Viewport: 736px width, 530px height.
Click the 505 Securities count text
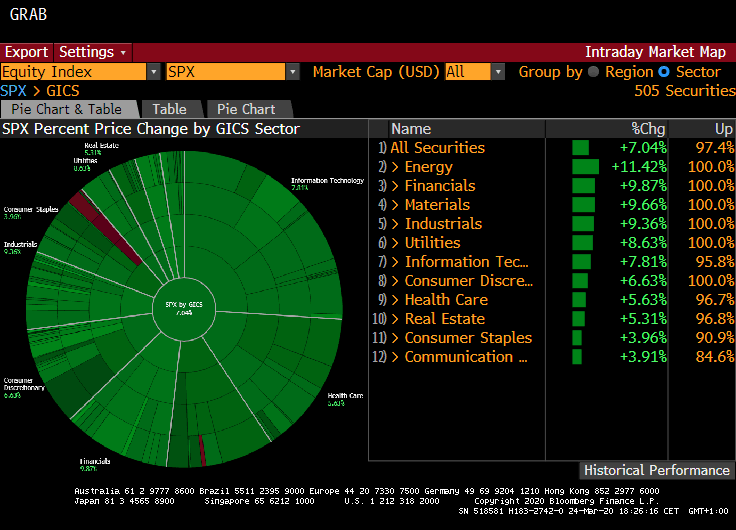tap(684, 91)
